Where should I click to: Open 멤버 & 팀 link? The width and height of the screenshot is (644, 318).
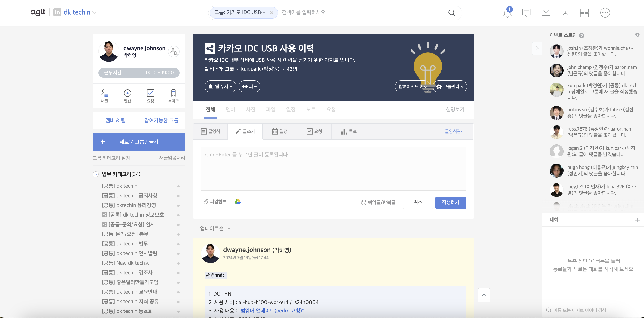pos(116,120)
